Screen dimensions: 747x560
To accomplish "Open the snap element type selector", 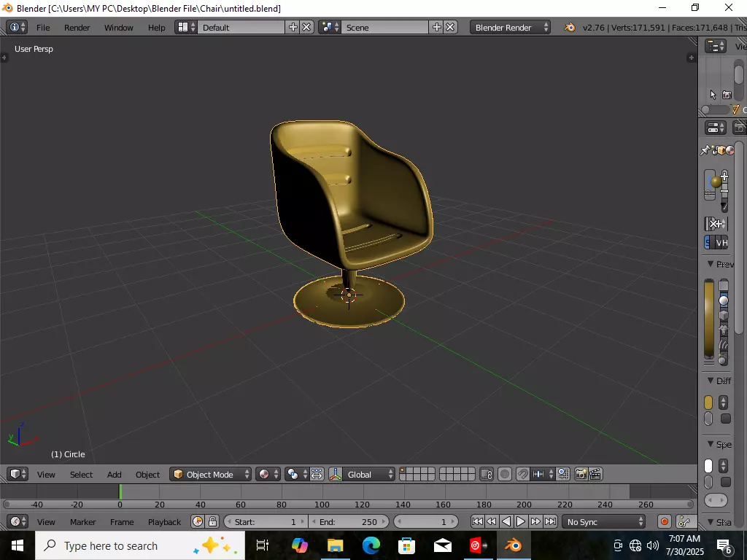I will pyautogui.click(x=543, y=474).
